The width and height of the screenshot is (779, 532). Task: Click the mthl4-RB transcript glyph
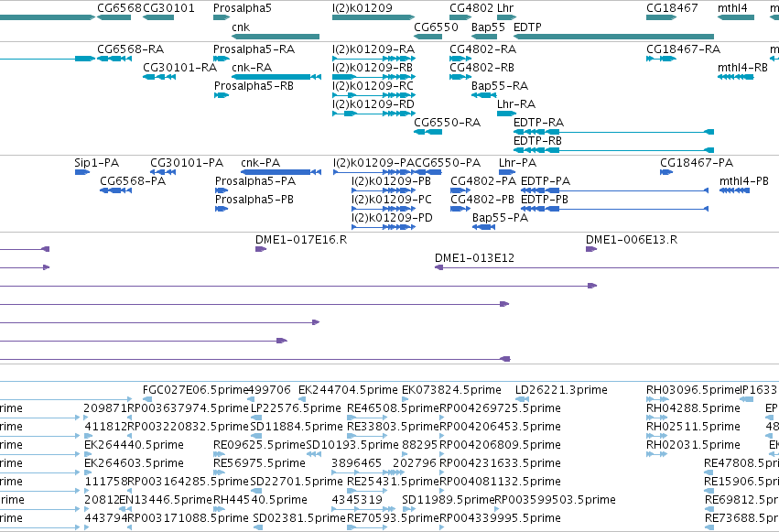pos(736,77)
